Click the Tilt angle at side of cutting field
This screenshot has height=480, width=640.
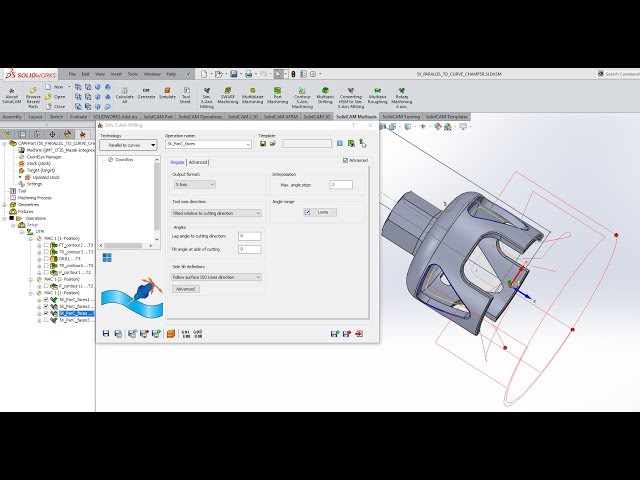click(x=249, y=249)
